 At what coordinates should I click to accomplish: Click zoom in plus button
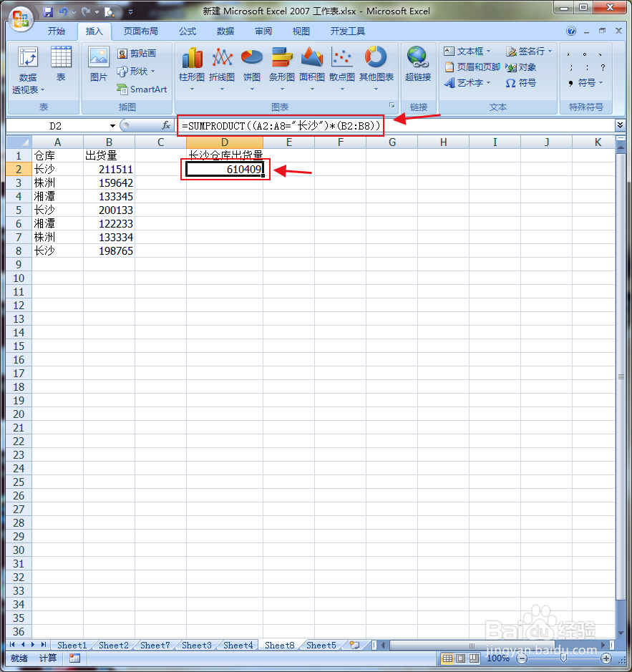tap(606, 658)
